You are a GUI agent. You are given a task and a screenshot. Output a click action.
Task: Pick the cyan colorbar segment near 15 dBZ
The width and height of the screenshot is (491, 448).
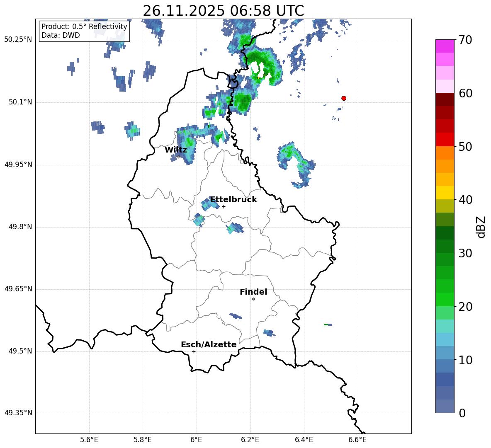[445, 326]
